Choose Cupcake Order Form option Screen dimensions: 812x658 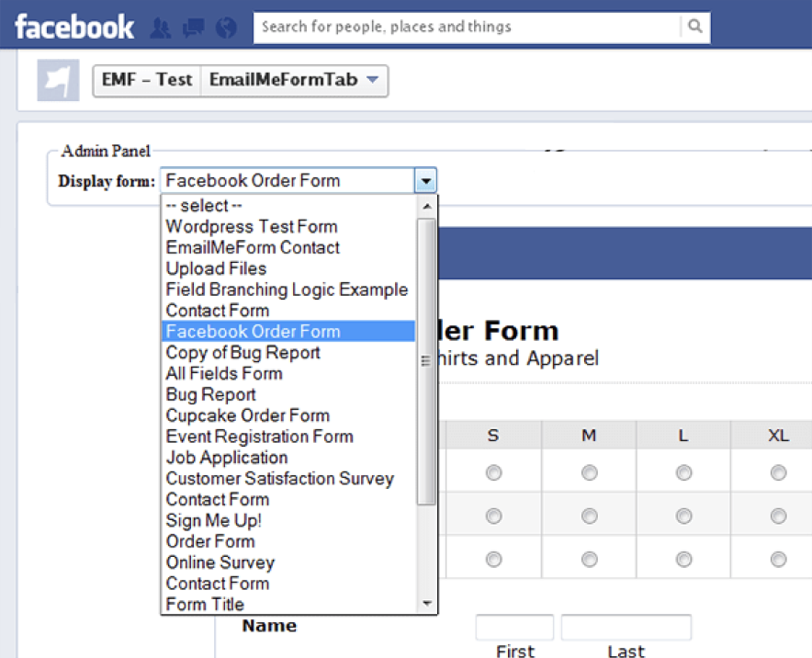click(x=288, y=415)
